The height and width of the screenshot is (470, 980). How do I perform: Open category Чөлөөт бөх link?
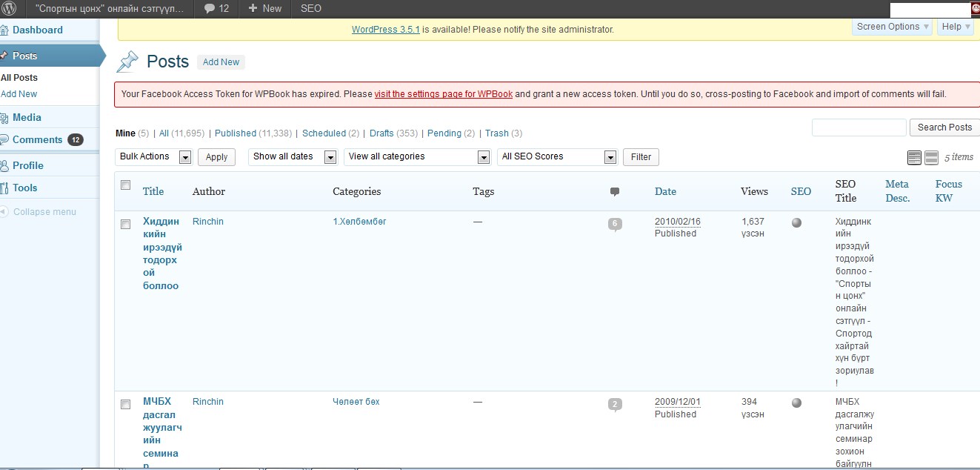[x=356, y=402]
